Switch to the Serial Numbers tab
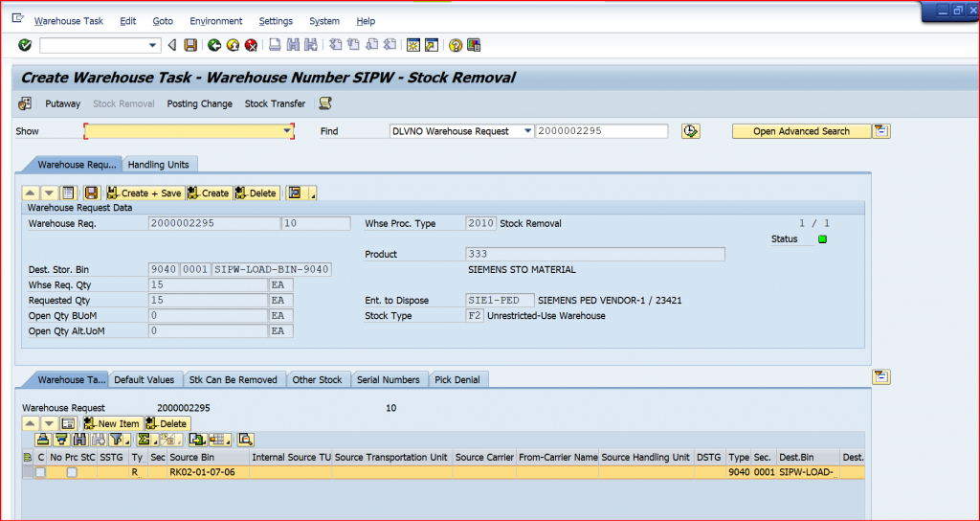The image size is (980, 521). pyautogui.click(x=389, y=379)
